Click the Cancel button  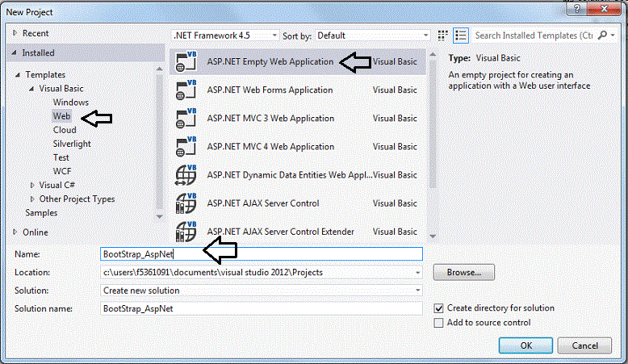pos(584,345)
